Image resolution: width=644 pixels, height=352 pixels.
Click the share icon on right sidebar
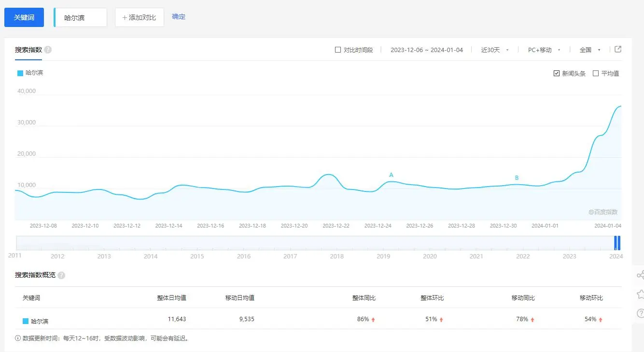pyautogui.click(x=640, y=275)
